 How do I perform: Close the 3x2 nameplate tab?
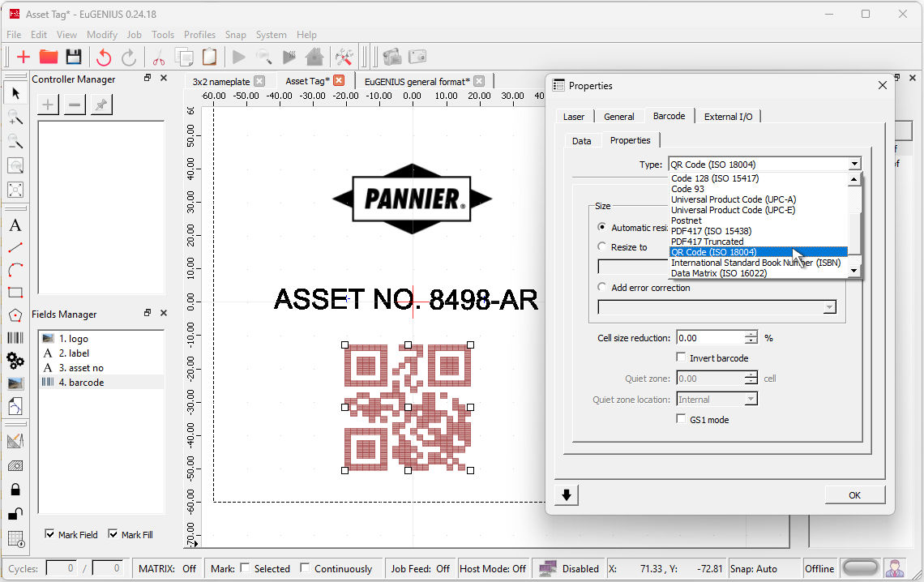(x=259, y=81)
